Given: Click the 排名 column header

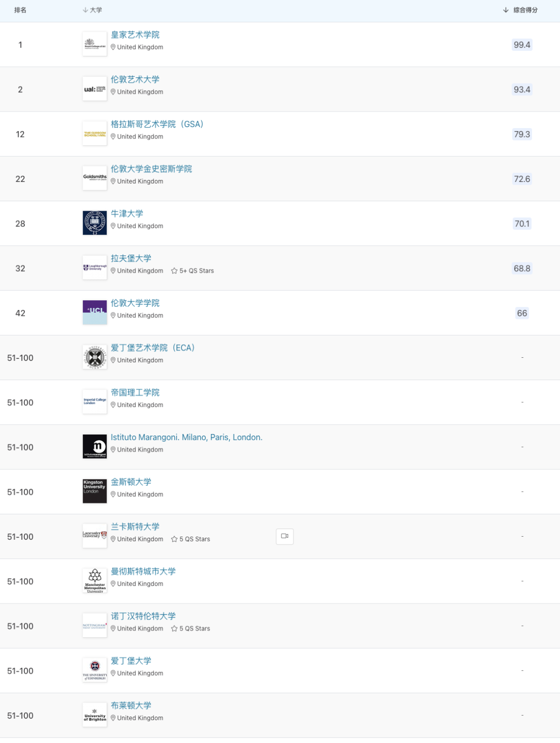Looking at the screenshot, I should click(x=20, y=10).
